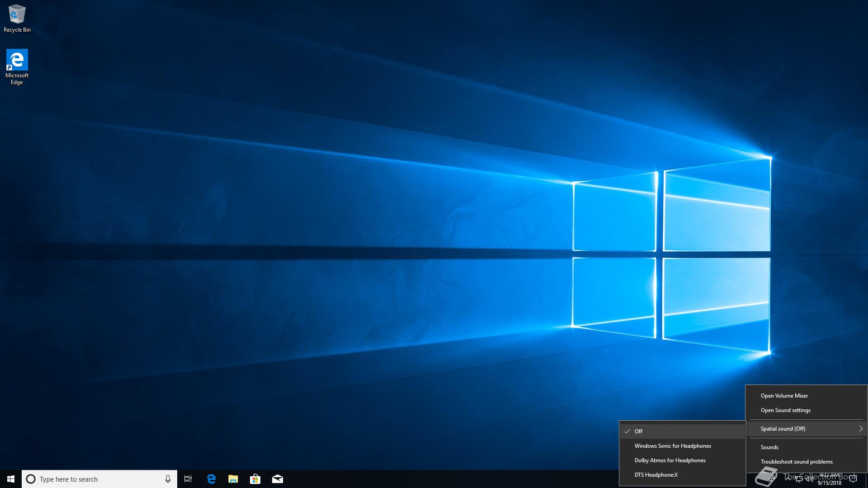
Task: Enable Windows Sonic for Headphones
Action: (682, 446)
